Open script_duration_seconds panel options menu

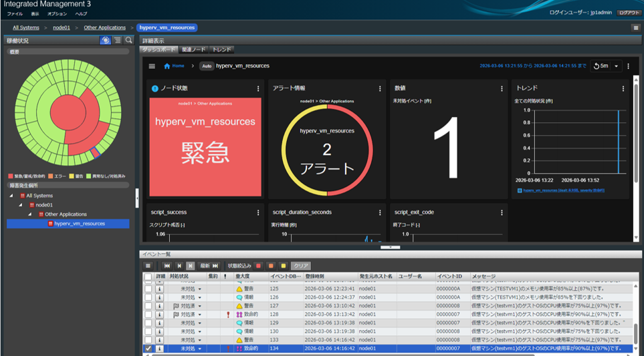pos(380,212)
